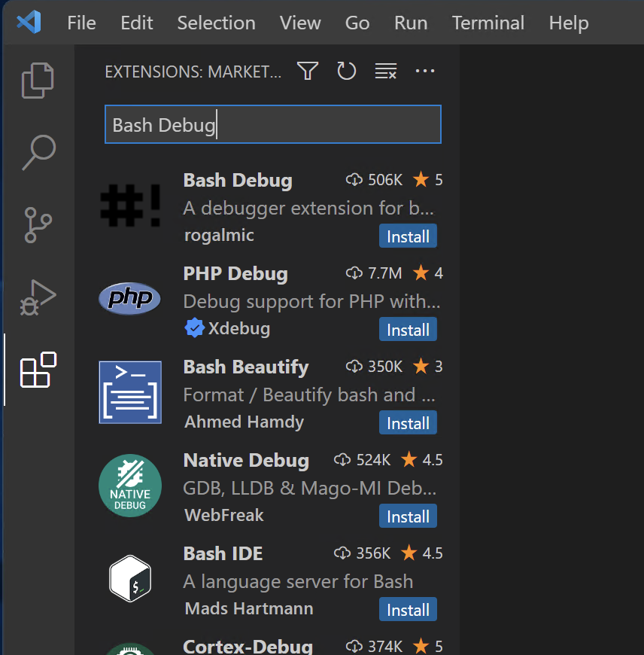
Task: Open the File menu
Action: point(81,23)
